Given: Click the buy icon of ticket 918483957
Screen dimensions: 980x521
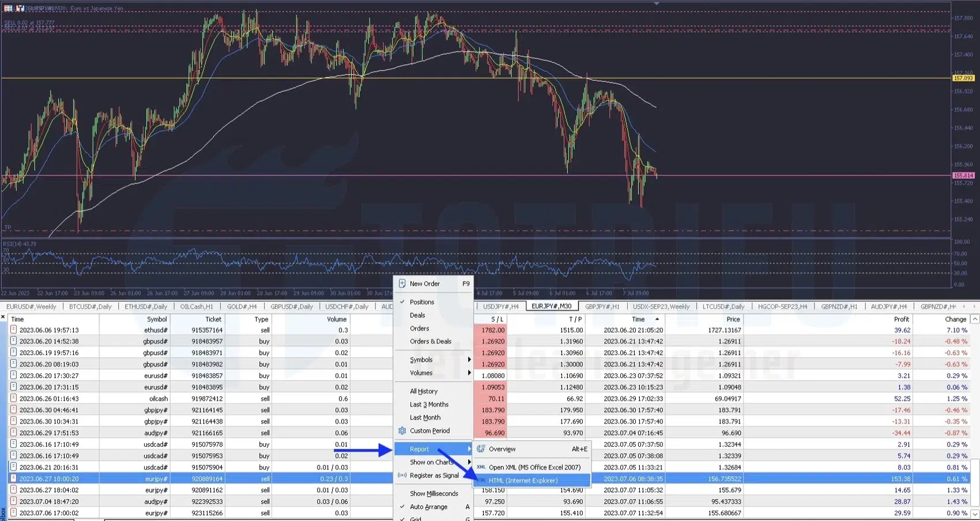Looking at the screenshot, I should 13,342.
